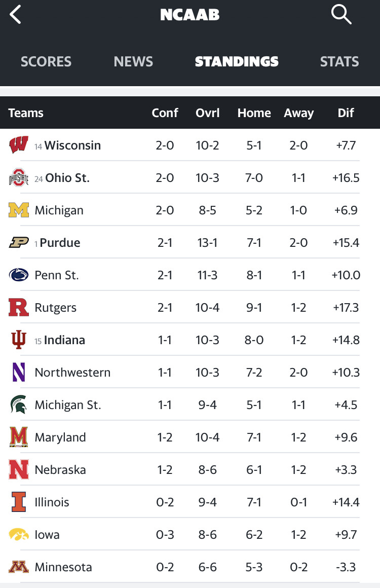Tap the Purdue P logo
Screen dimensions: 380x588
(19, 243)
